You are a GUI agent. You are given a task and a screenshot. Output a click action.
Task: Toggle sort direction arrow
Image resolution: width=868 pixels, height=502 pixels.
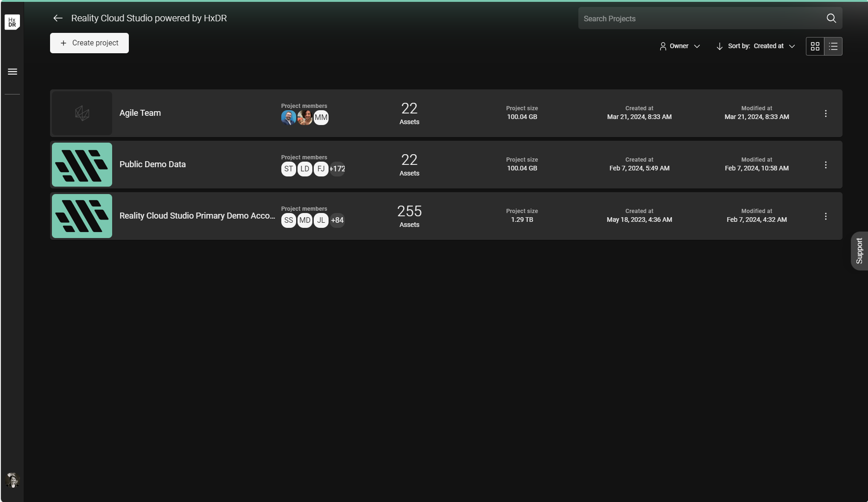tap(719, 46)
